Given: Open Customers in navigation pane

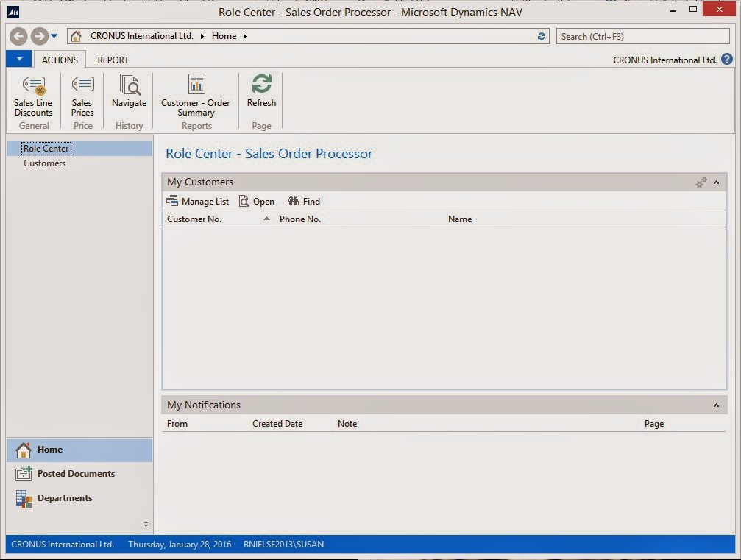Looking at the screenshot, I should coord(44,163).
